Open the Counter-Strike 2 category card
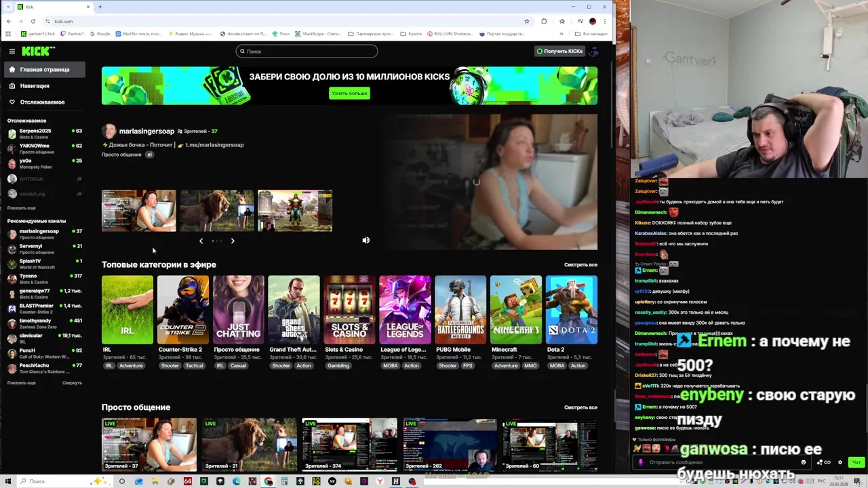This screenshot has height=488, width=868. pyautogui.click(x=183, y=310)
